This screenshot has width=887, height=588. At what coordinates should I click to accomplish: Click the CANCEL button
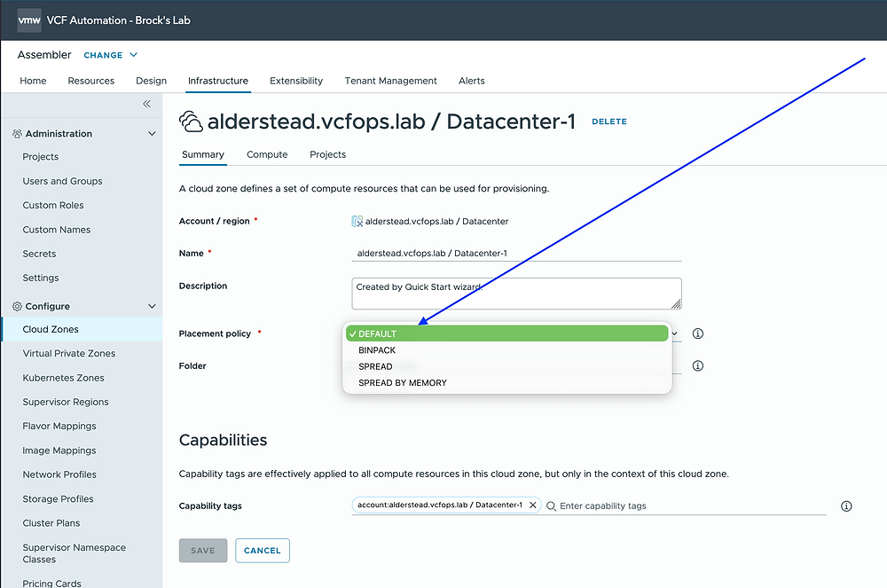[x=263, y=551]
